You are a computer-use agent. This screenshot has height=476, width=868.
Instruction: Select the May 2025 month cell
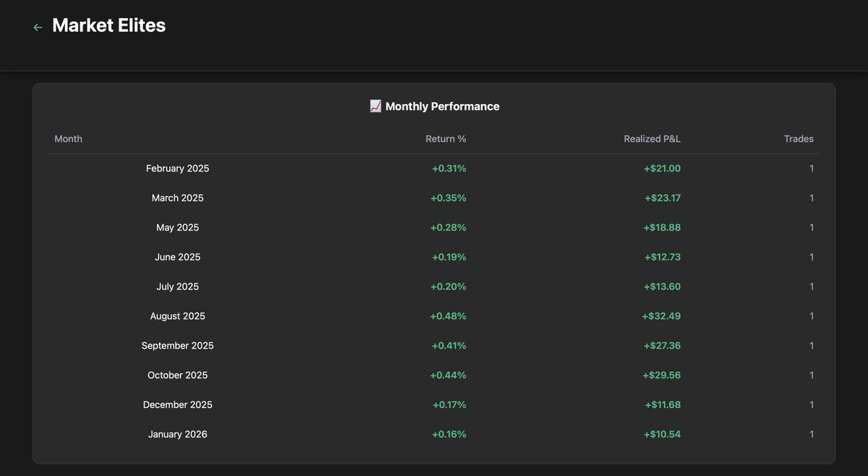[177, 228]
